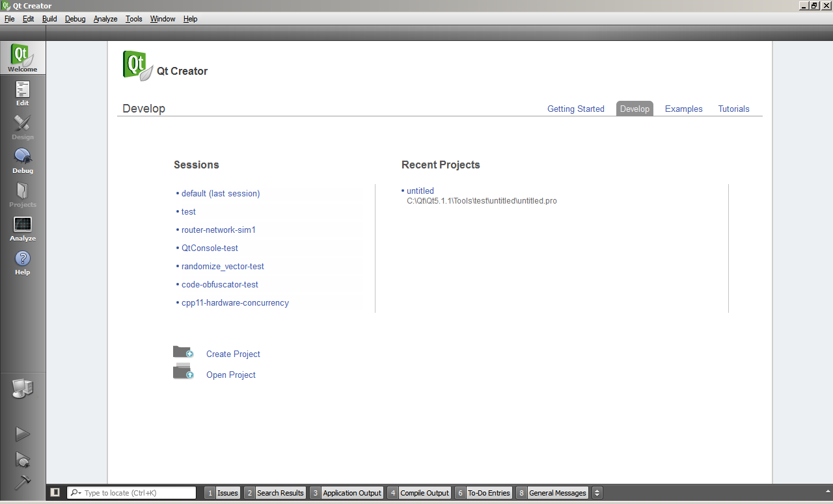Screen dimensions: 833x504
Task: Show the Search Results pane
Action: click(x=275, y=493)
